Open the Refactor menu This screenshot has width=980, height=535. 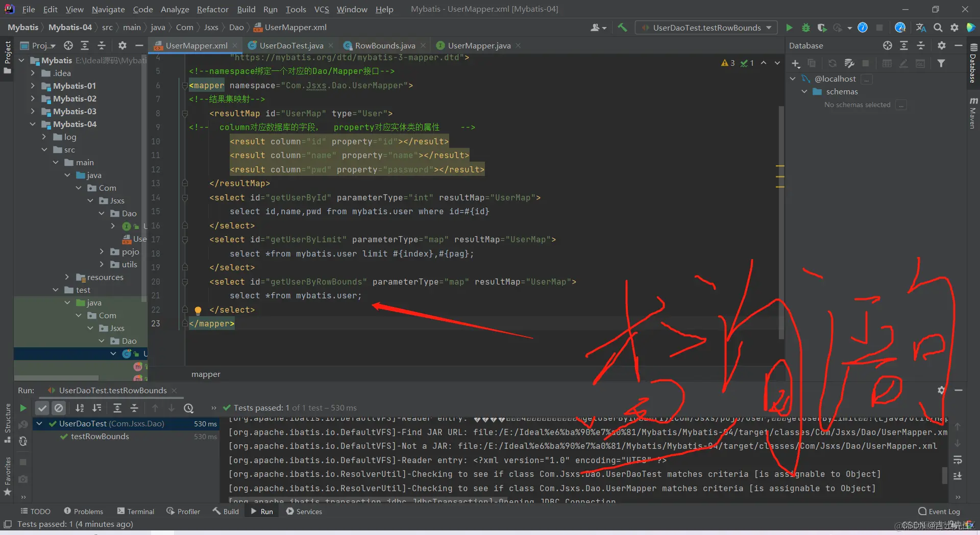pyautogui.click(x=212, y=9)
